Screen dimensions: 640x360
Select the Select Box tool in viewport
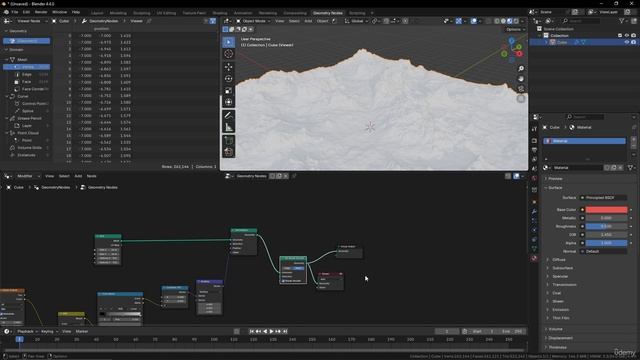coord(229,42)
